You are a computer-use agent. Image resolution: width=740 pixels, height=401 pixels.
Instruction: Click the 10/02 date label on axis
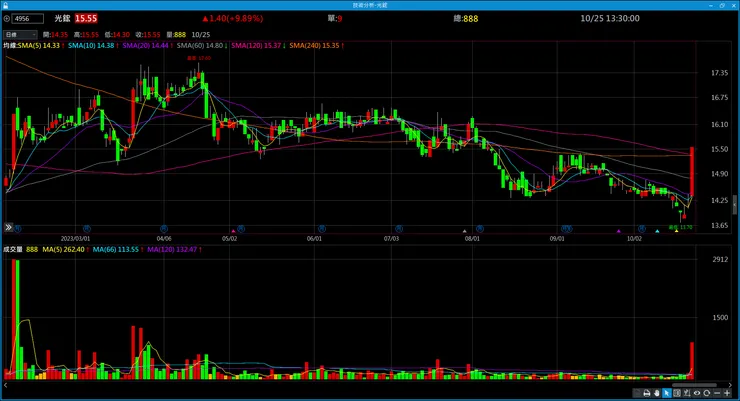tap(634, 239)
